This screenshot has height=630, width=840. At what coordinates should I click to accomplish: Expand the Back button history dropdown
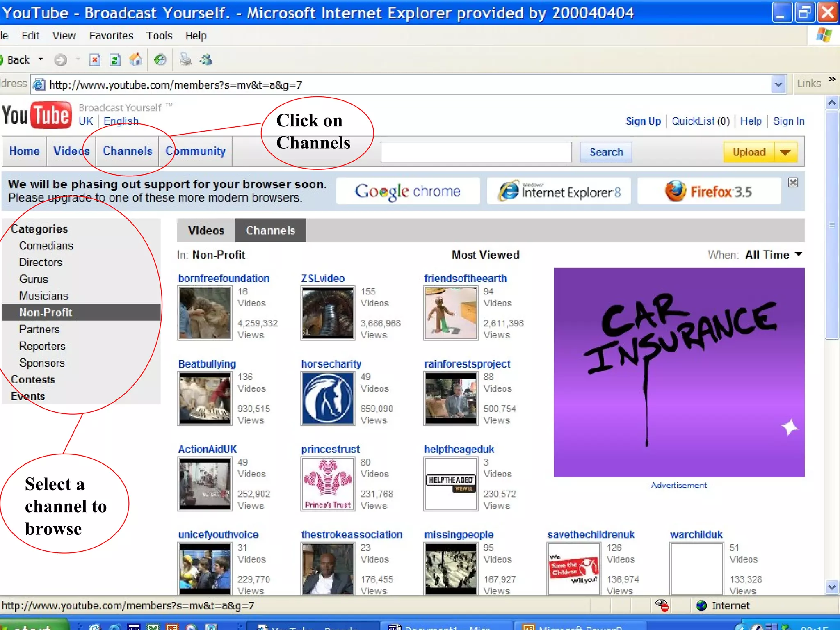click(x=41, y=59)
